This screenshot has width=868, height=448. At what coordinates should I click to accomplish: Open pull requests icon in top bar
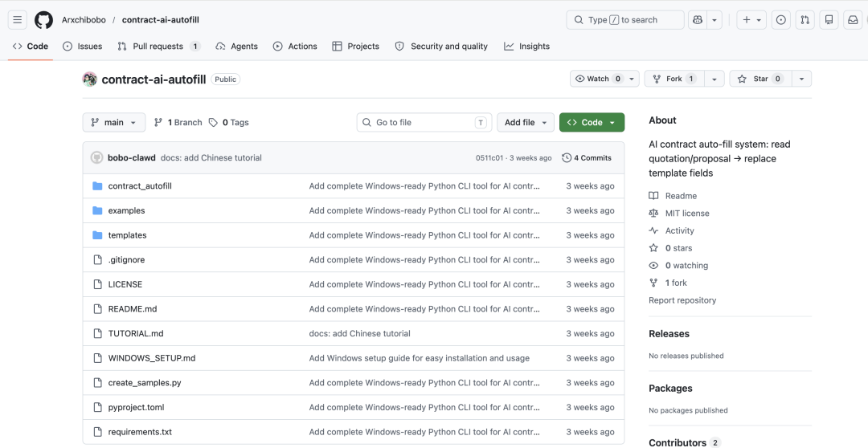pos(805,20)
